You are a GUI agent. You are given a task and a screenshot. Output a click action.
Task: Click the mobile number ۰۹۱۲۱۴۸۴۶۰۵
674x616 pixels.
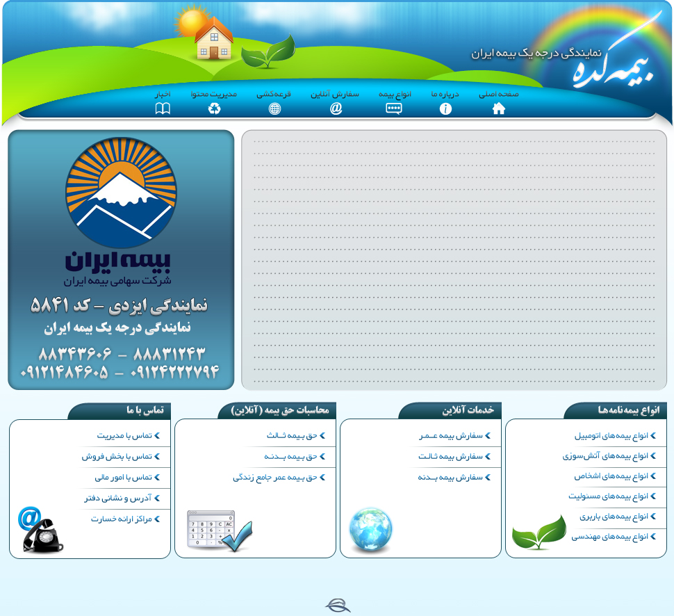64,372
